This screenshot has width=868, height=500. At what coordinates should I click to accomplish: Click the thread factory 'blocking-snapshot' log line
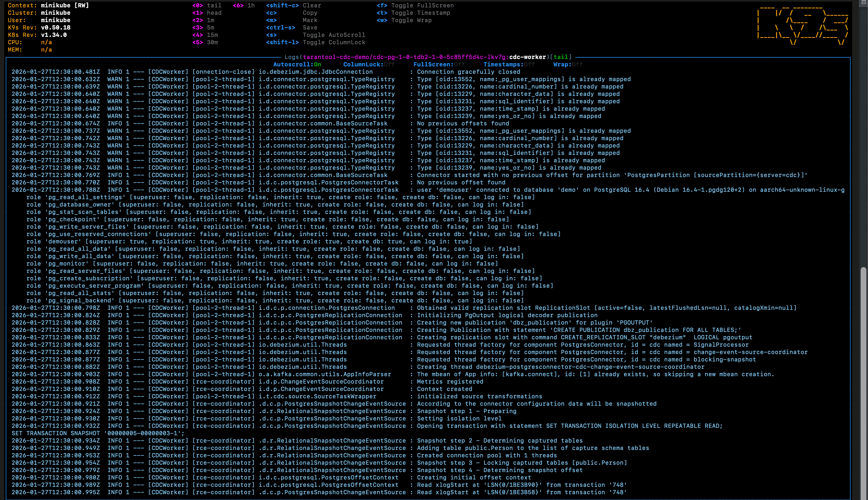point(384,360)
